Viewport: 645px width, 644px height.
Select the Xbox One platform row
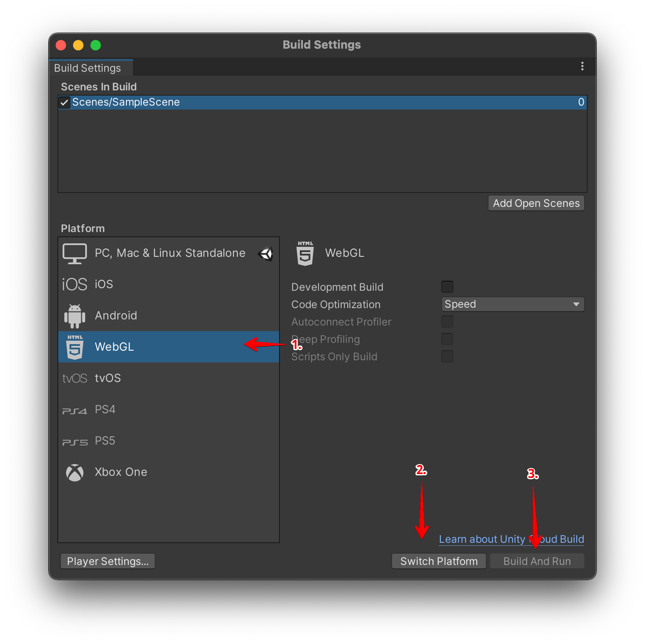coord(169,472)
